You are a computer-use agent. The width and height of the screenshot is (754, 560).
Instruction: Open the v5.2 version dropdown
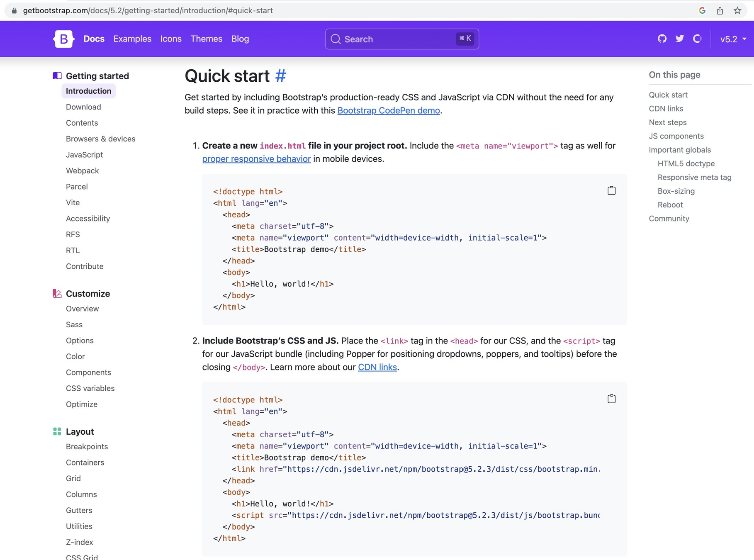(733, 39)
